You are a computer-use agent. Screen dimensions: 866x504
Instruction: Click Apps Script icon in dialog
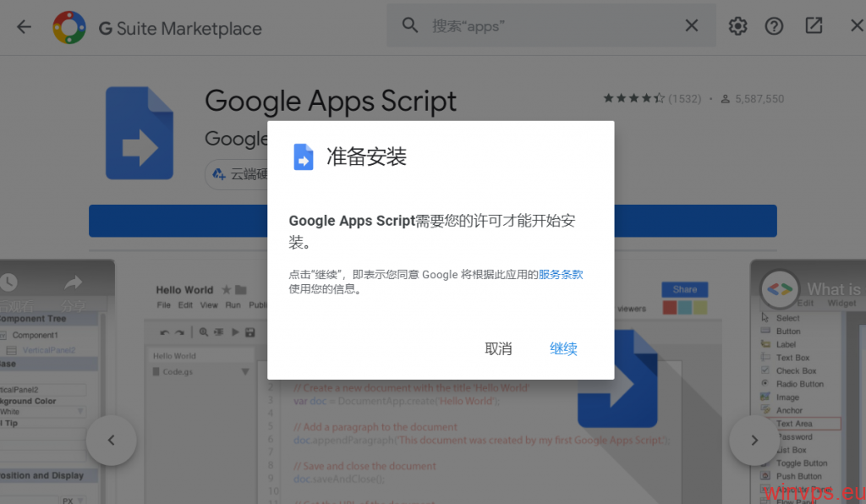point(304,156)
